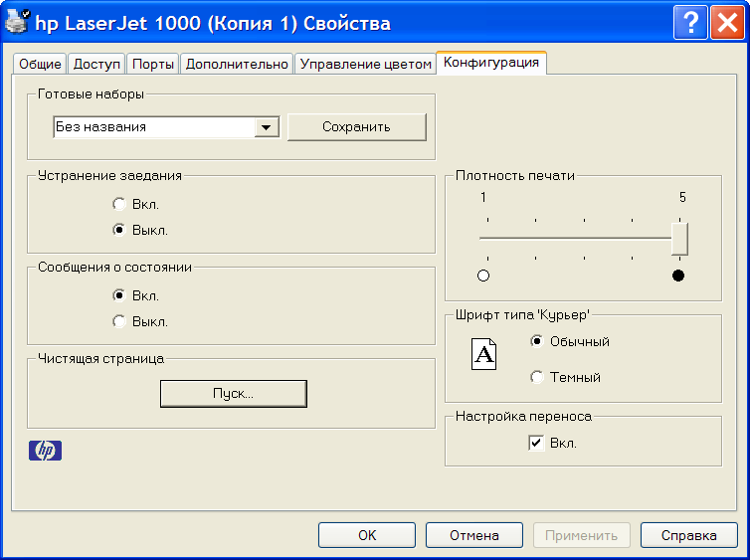Screen dimensions: 750x560
Task: Click the Отмена button
Action: (x=474, y=535)
